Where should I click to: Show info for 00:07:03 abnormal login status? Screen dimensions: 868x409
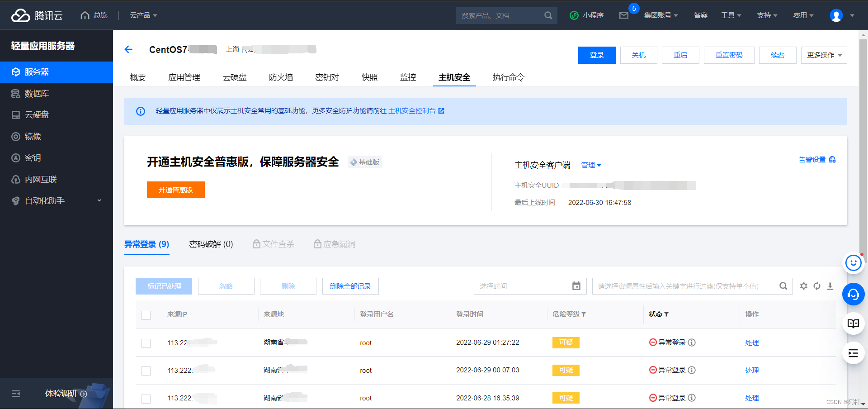point(692,370)
